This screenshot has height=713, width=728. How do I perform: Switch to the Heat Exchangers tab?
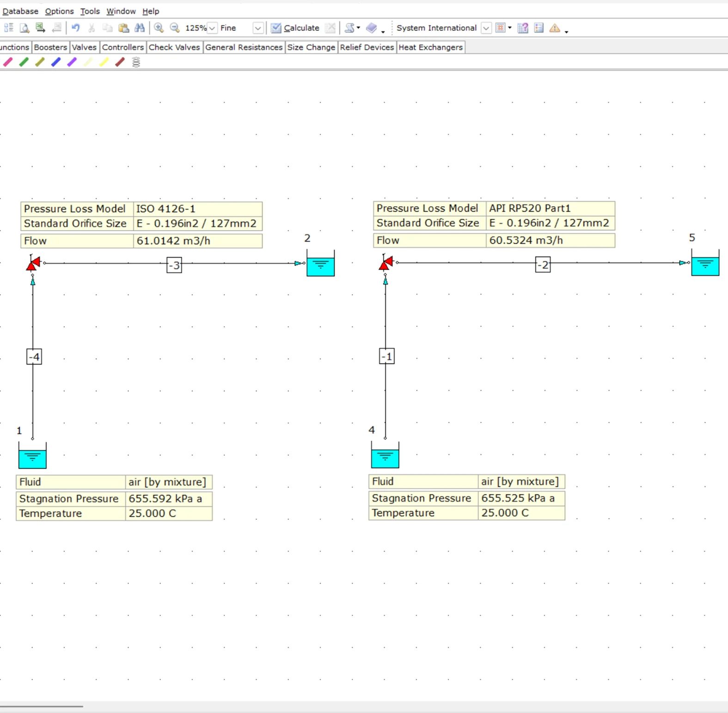pyautogui.click(x=430, y=47)
